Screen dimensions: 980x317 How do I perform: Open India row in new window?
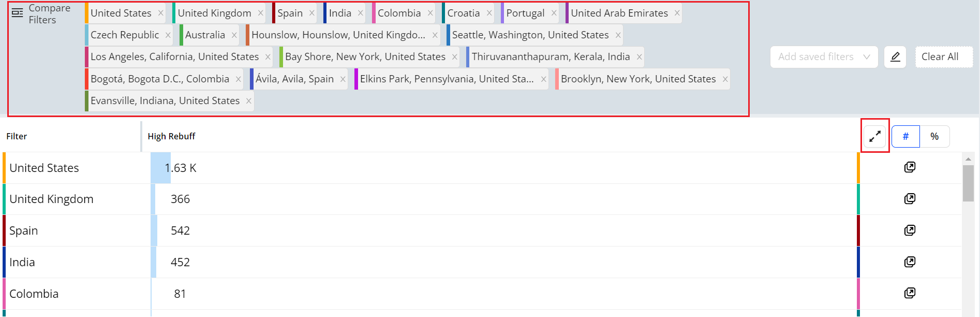(910, 262)
